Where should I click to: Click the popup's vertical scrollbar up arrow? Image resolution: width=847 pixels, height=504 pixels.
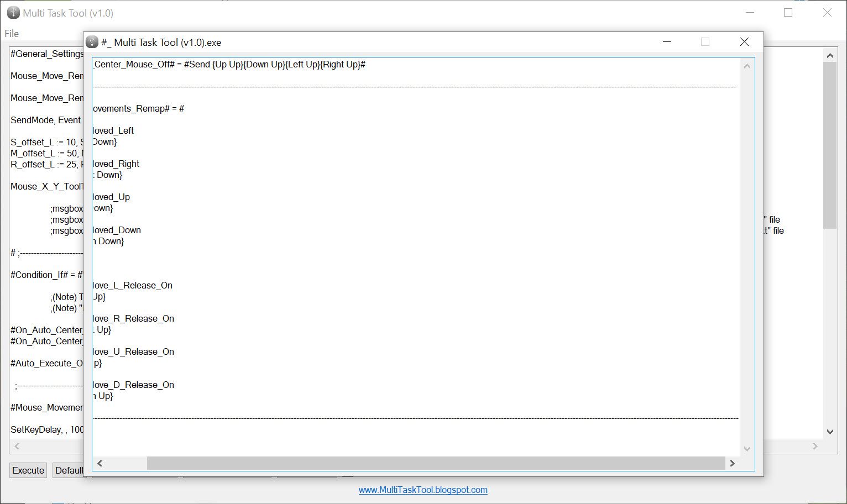[747, 66]
